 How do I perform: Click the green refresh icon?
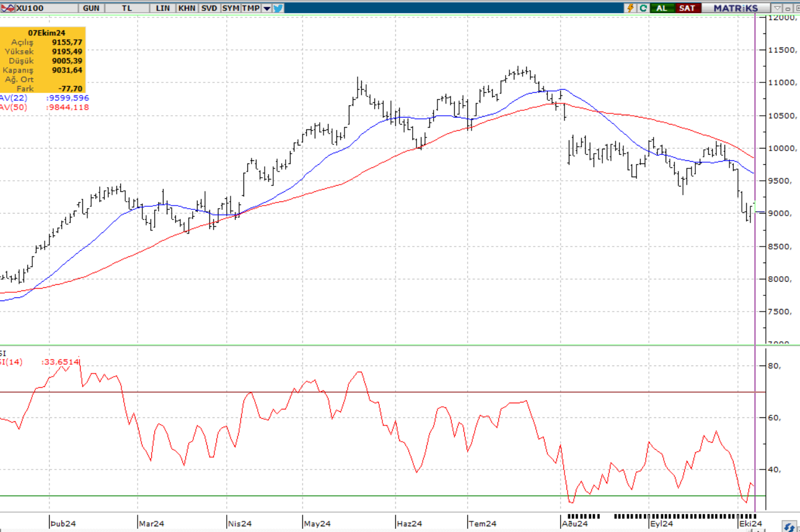pos(643,8)
